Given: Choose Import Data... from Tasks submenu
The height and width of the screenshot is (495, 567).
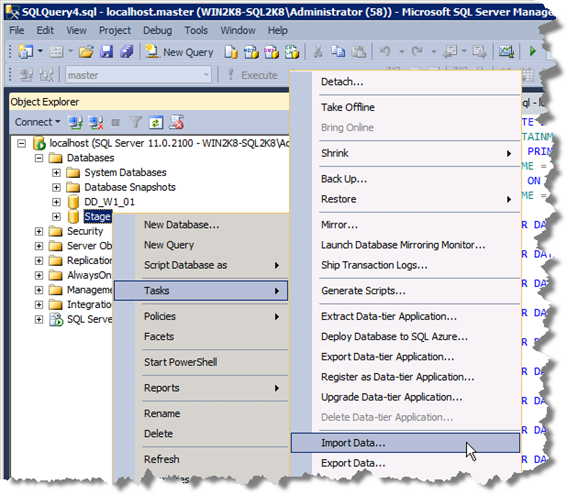Looking at the screenshot, I should point(405,443).
